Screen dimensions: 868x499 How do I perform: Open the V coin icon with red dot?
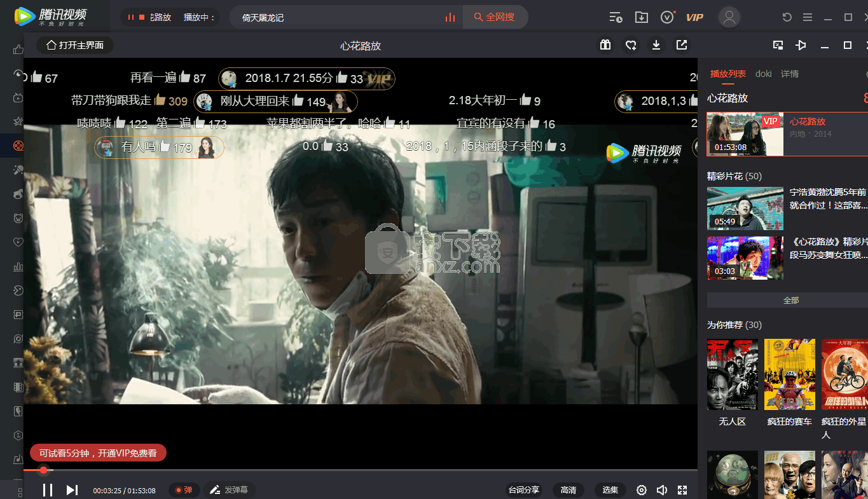[x=667, y=17]
